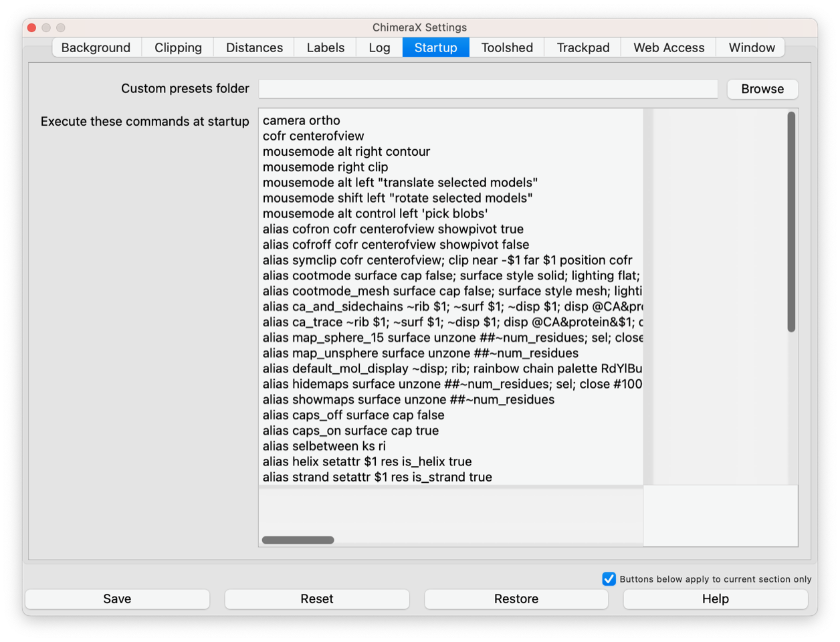Select the Startup tab
Viewport: 840px width, 642px height.
(x=435, y=47)
